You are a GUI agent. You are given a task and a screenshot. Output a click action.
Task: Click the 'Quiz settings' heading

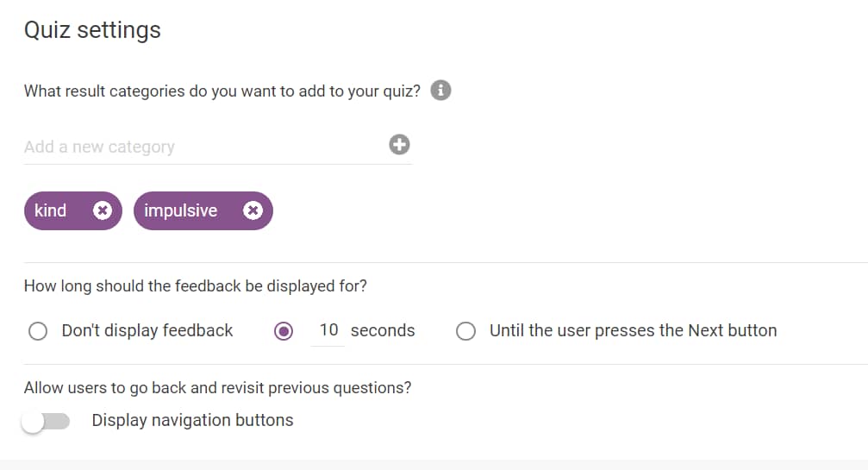click(x=92, y=30)
